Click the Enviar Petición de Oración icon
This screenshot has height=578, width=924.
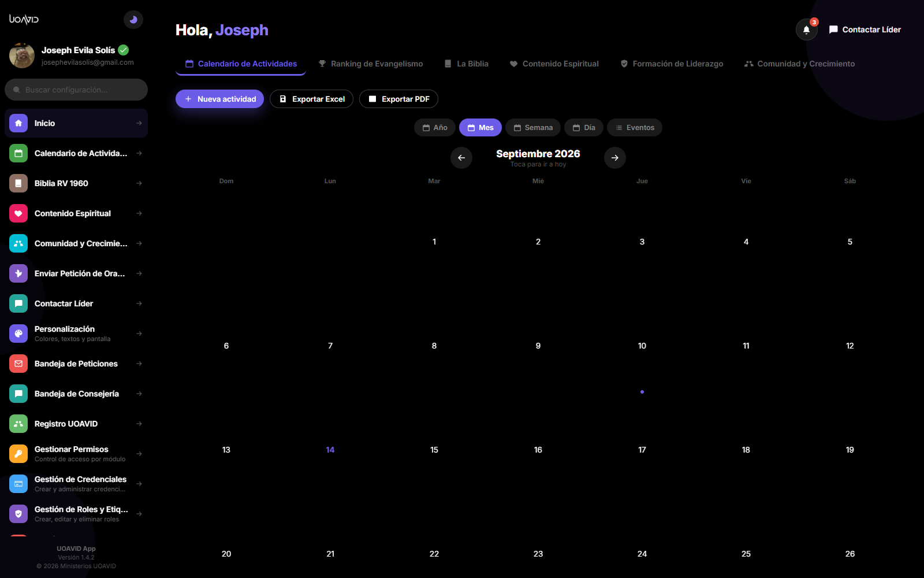pyautogui.click(x=18, y=273)
